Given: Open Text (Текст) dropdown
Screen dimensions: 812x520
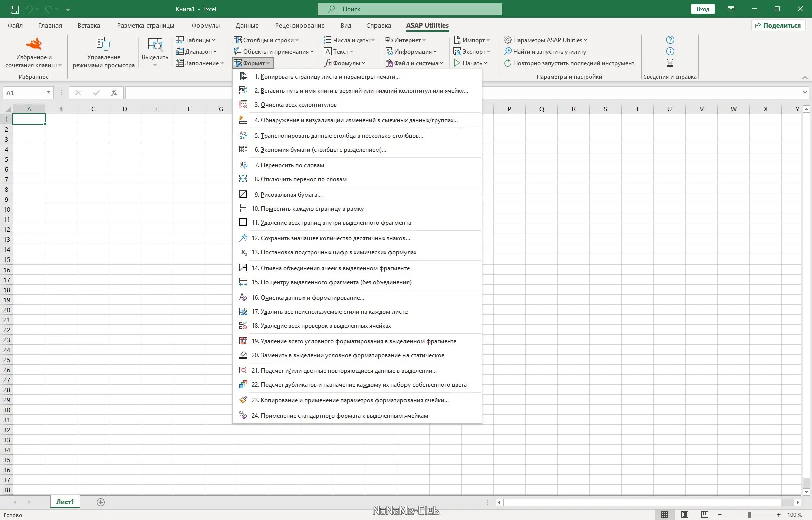Looking at the screenshot, I should coord(339,52).
